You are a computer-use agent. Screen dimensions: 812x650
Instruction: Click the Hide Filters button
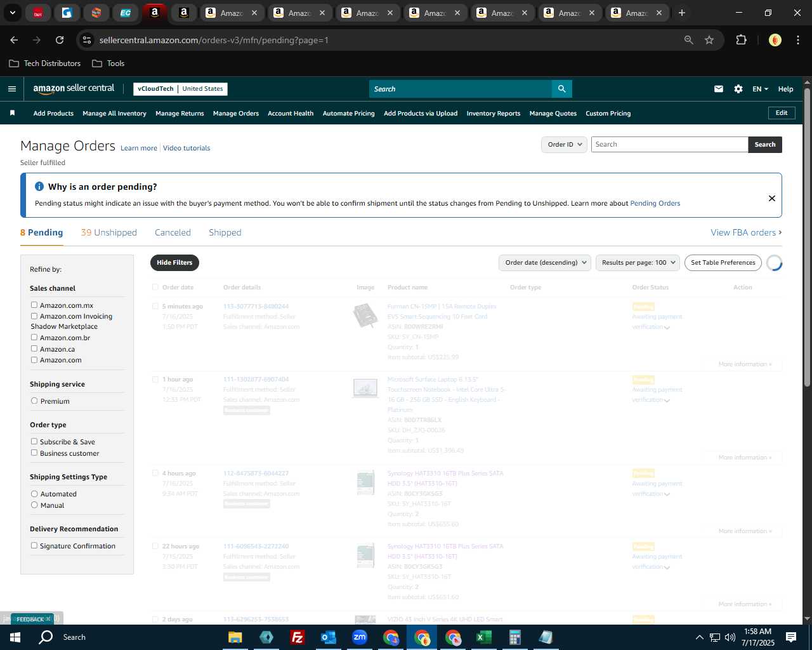174,263
